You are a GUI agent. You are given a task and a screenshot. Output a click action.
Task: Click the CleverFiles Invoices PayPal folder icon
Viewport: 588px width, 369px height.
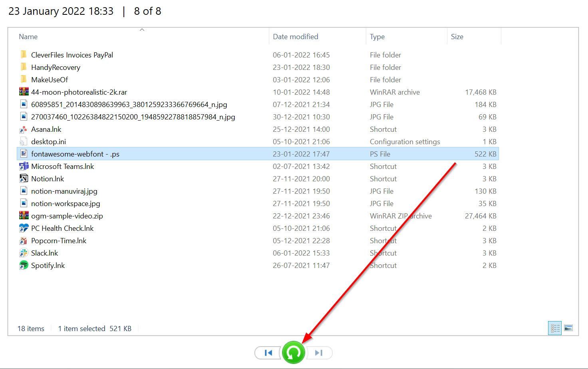(x=24, y=54)
